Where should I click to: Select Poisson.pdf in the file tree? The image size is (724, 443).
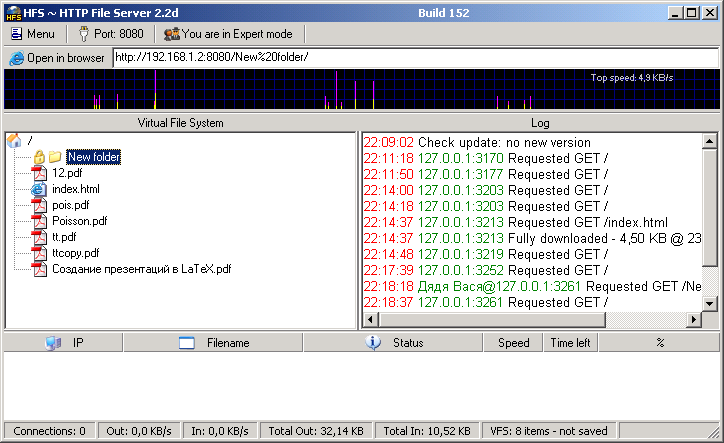[x=79, y=221]
